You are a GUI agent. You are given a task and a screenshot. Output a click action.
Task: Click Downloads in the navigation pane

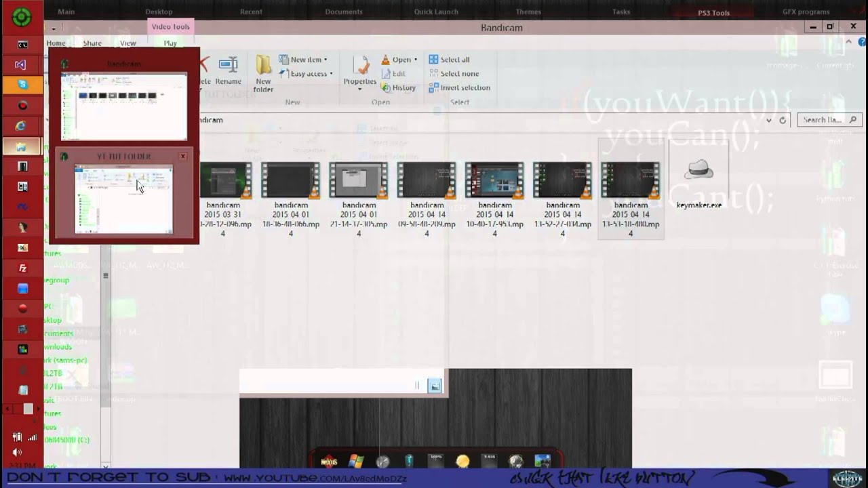pyautogui.click(x=58, y=346)
